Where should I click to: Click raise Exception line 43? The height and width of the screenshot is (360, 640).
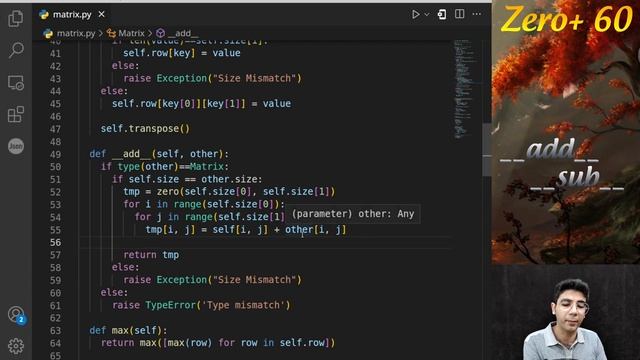212,78
